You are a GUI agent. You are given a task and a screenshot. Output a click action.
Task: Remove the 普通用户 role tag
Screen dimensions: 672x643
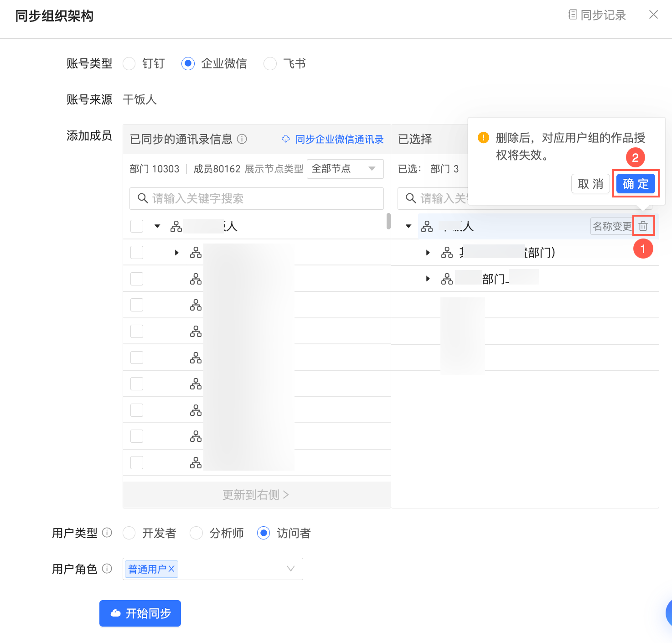pos(171,569)
